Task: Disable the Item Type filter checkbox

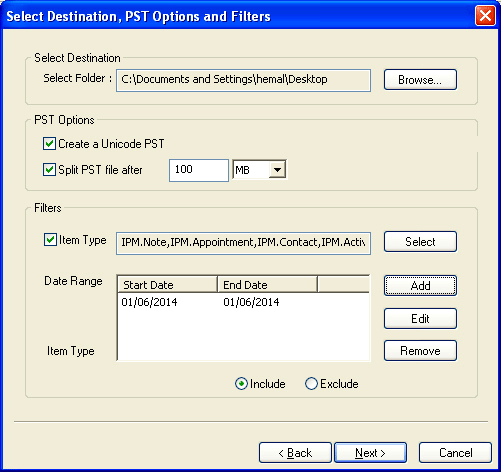Action: pyautogui.click(x=50, y=240)
